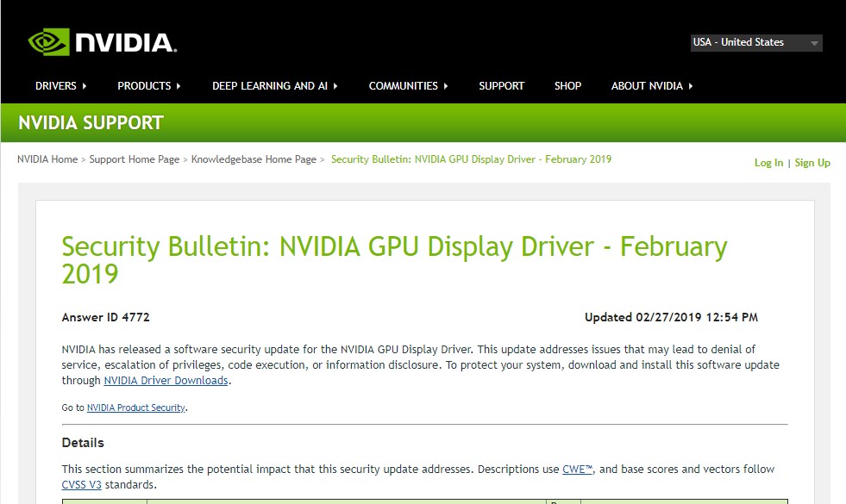Go to NVIDIA Home breadcrumb
Screen dimensions: 846x504
[x=47, y=159]
